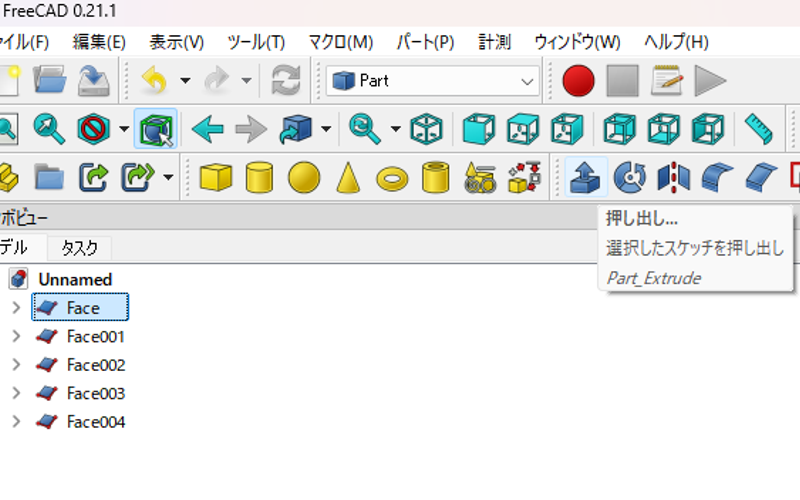This screenshot has width=800, height=500.
Task: Open the macro editor notepad icon
Action: coord(667,80)
